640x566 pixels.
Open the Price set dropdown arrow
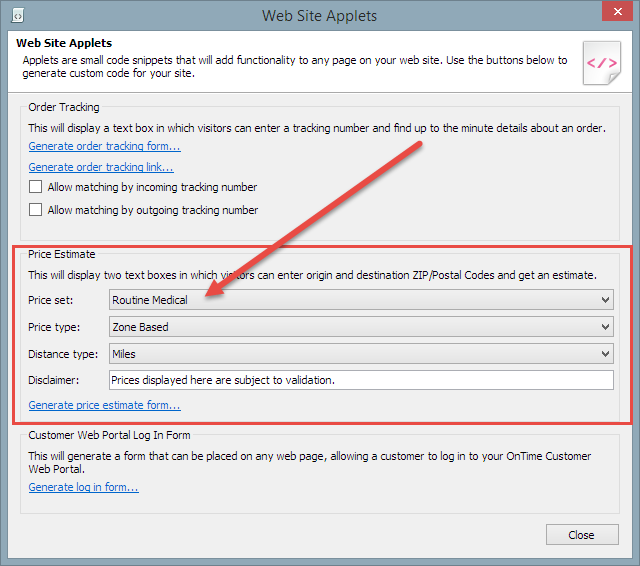[605, 300]
